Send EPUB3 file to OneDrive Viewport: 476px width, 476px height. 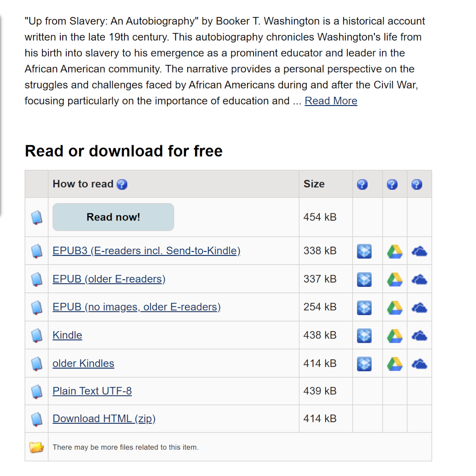tap(419, 251)
